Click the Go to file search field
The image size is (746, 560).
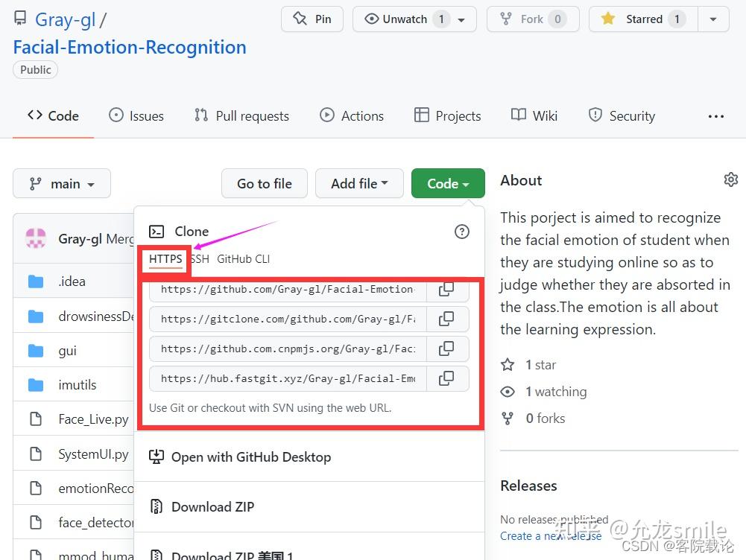pyautogui.click(x=264, y=183)
